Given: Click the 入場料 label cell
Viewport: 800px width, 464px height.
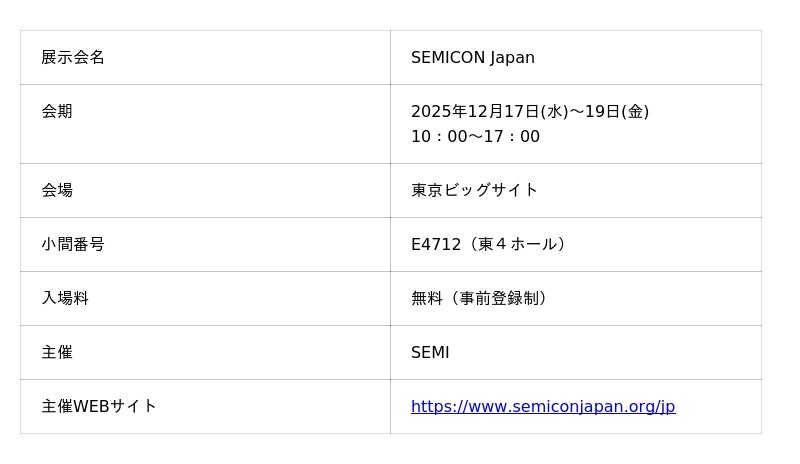Looking at the screenshot, I should 65,298.
